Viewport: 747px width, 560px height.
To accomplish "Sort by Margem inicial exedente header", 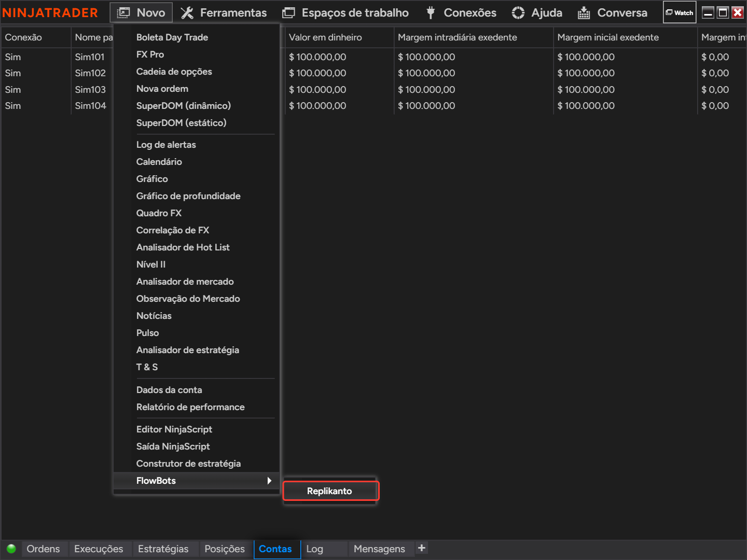I will pyautogui.click(x=626, y=37).
